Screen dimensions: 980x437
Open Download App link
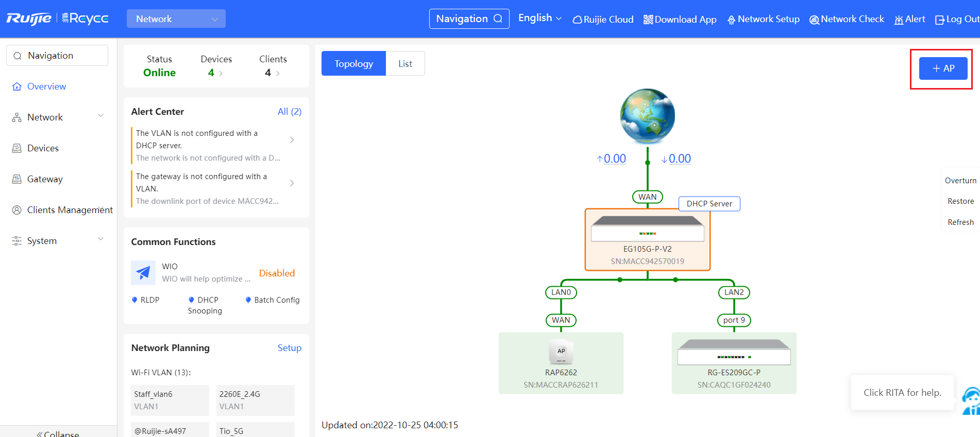click(680, 19)
